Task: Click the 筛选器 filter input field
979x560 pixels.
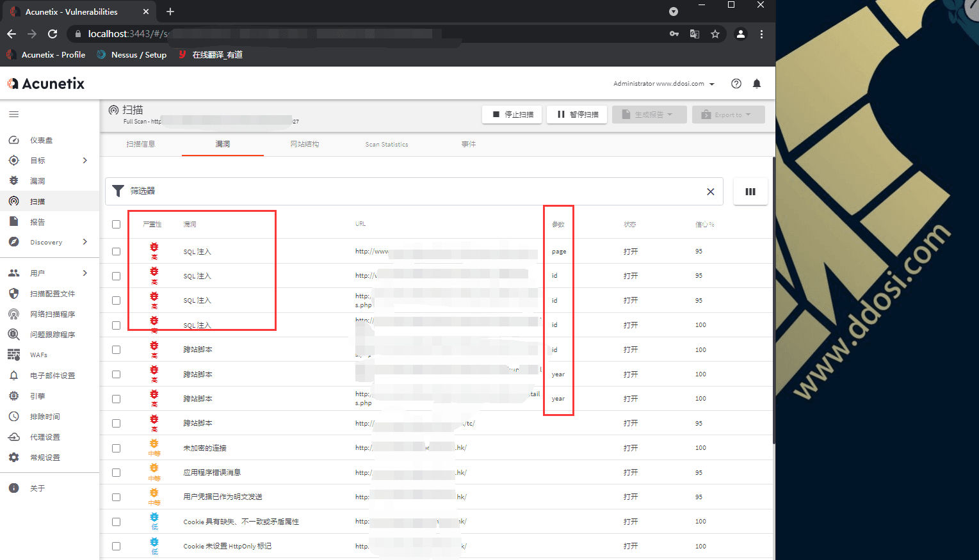Action: (x=414, y=191)
